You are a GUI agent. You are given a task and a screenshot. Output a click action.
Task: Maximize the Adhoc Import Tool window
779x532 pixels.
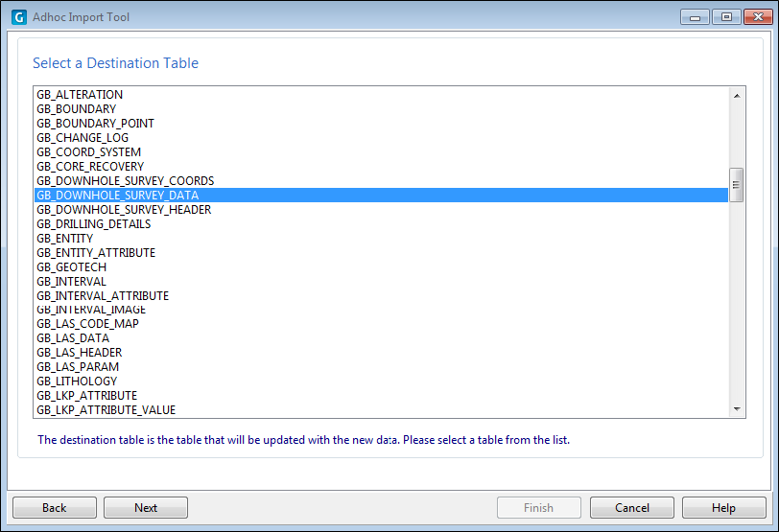pos(726,17)
